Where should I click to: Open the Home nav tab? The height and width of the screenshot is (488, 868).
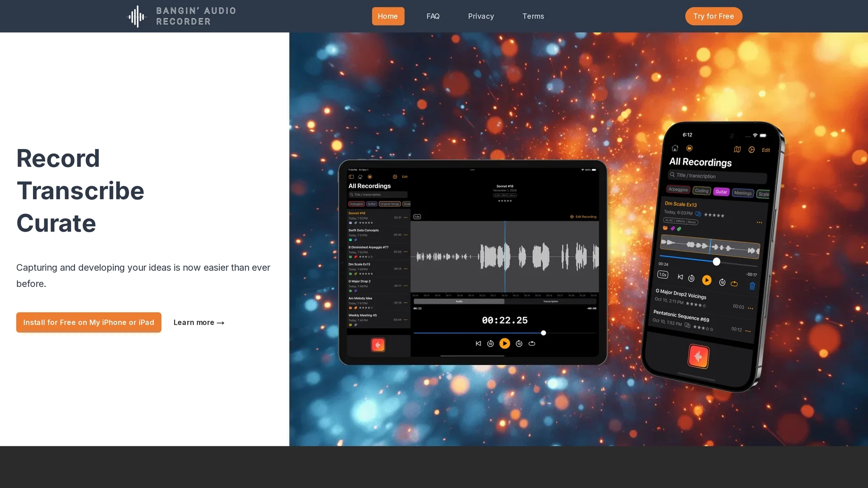tap(388, 16)
